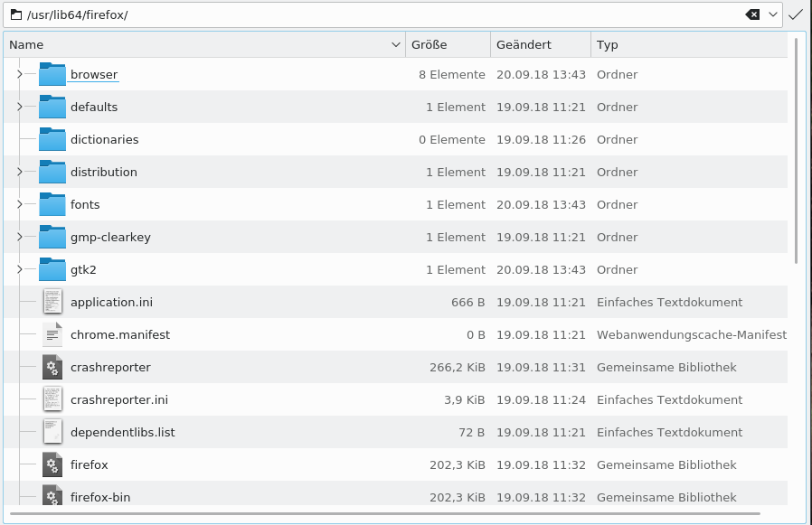Click the firefox-bin gears icon
Screen dimensions: 812x525
point(52,496)
